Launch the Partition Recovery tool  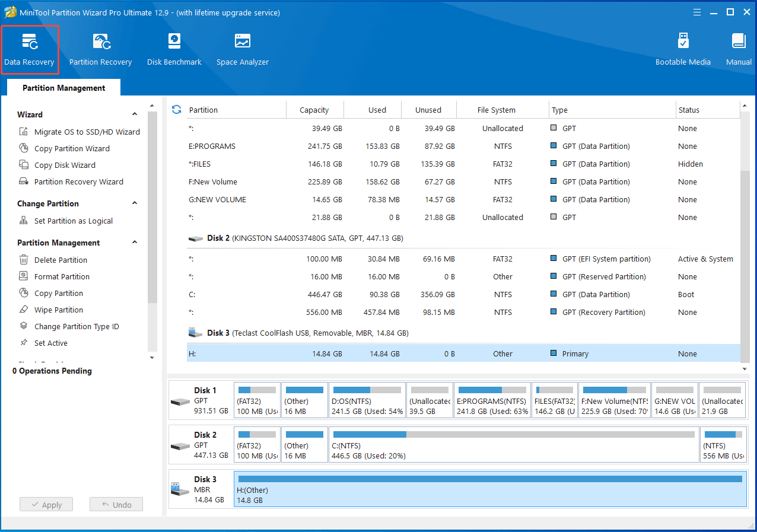tap(100, 50)
